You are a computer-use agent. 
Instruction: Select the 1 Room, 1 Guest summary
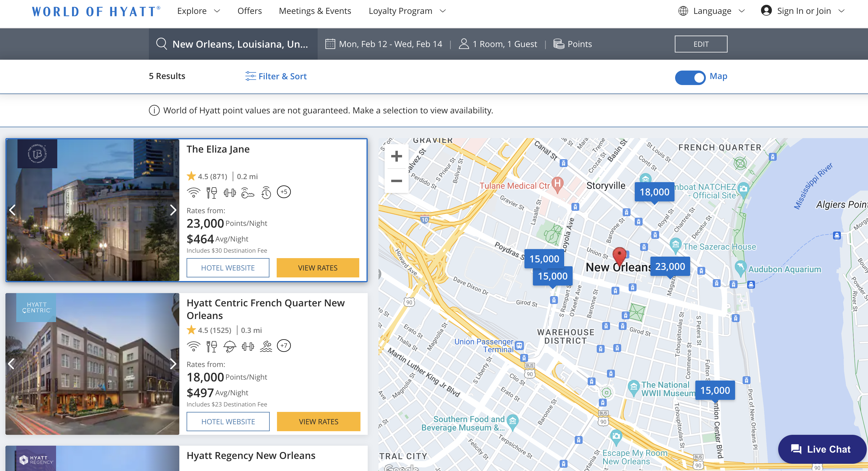[498, 44]
